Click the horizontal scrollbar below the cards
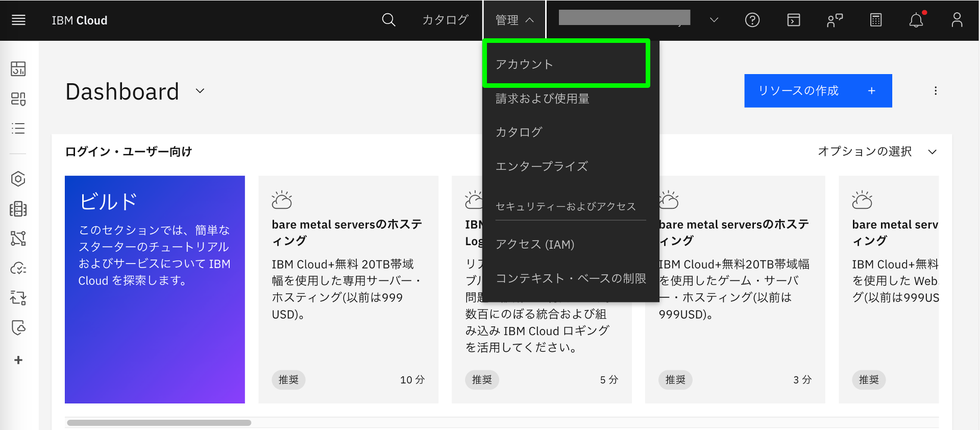This screenshot has width=980, height=430. 159,423
